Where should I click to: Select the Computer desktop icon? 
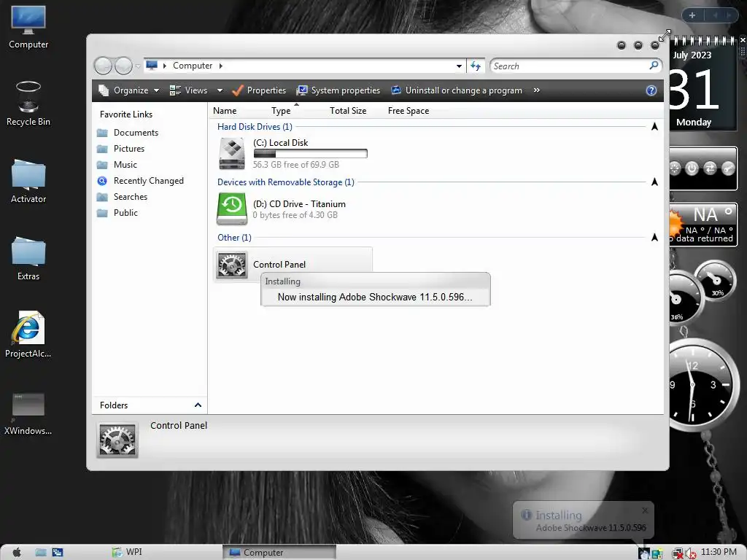pyautogui.click(x=28, y=28)
